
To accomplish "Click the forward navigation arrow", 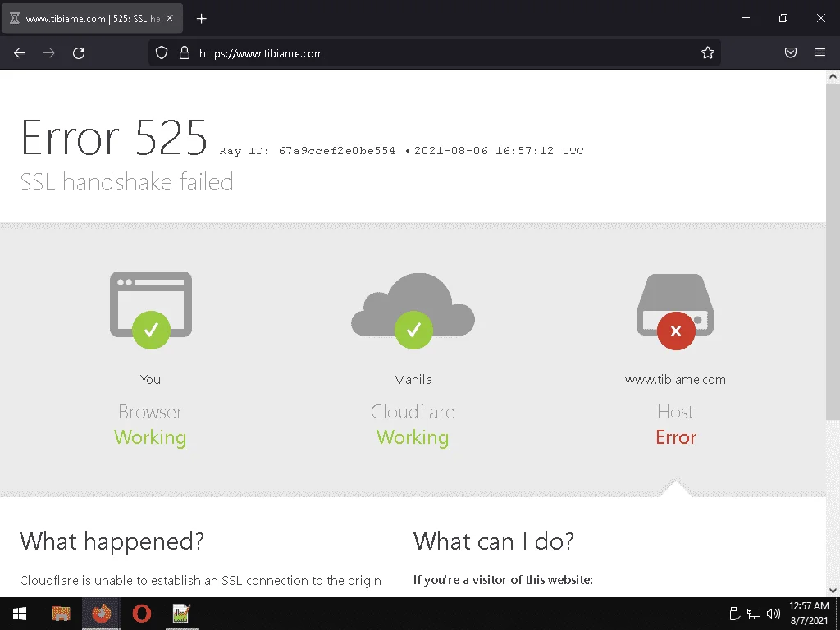I will pos(48,53).
